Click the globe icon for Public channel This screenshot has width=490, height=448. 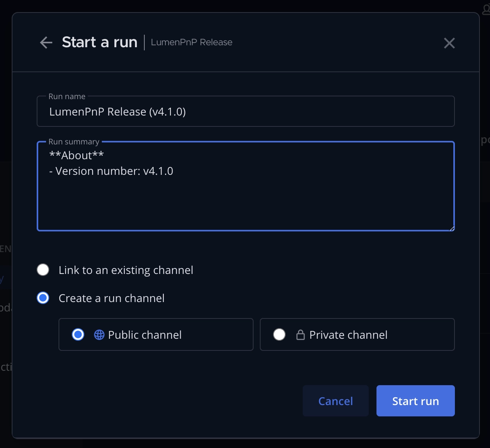point(99,335)
